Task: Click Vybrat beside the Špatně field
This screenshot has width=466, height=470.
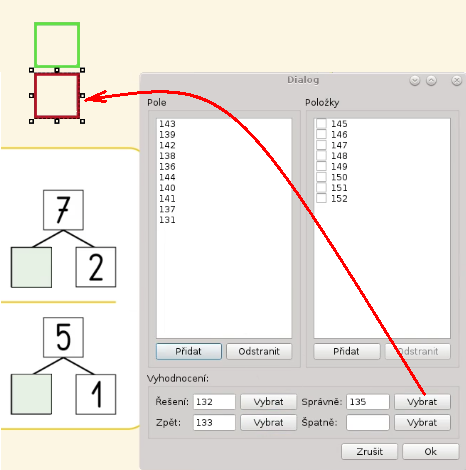Action: [422, 422]
